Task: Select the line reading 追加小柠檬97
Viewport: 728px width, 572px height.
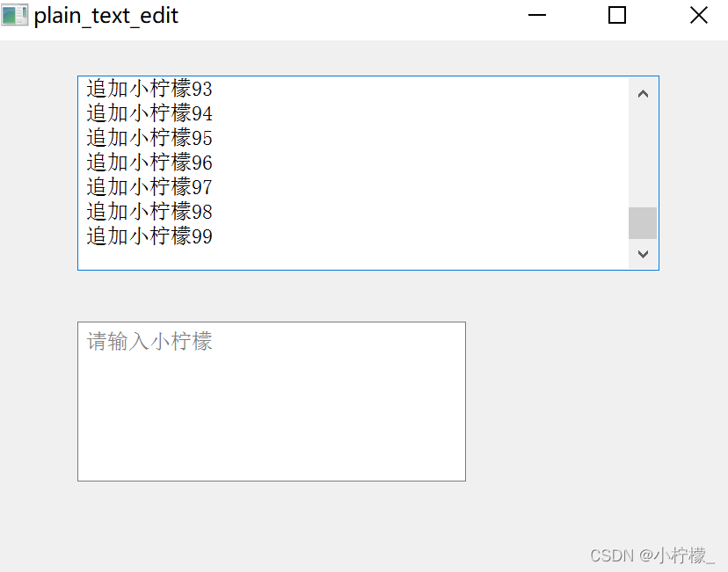Action: tap(149, 186)
